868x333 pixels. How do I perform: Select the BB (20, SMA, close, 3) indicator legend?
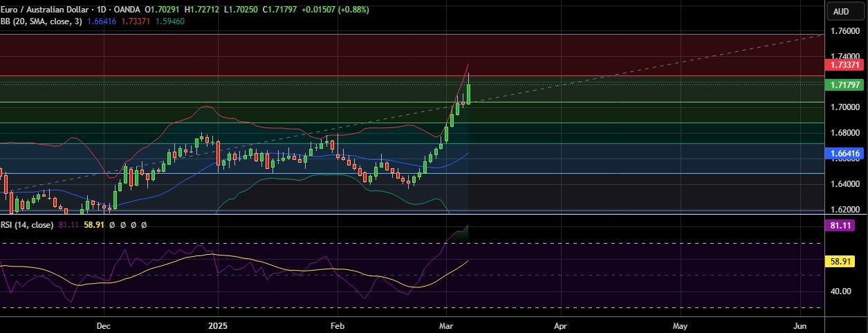(x=43, y=21)
